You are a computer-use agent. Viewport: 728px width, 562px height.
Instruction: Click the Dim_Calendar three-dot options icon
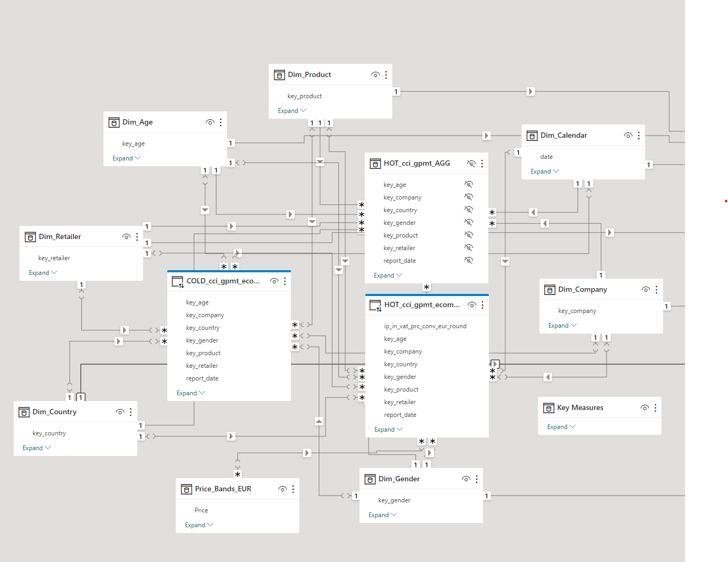(x=639, y=136)
